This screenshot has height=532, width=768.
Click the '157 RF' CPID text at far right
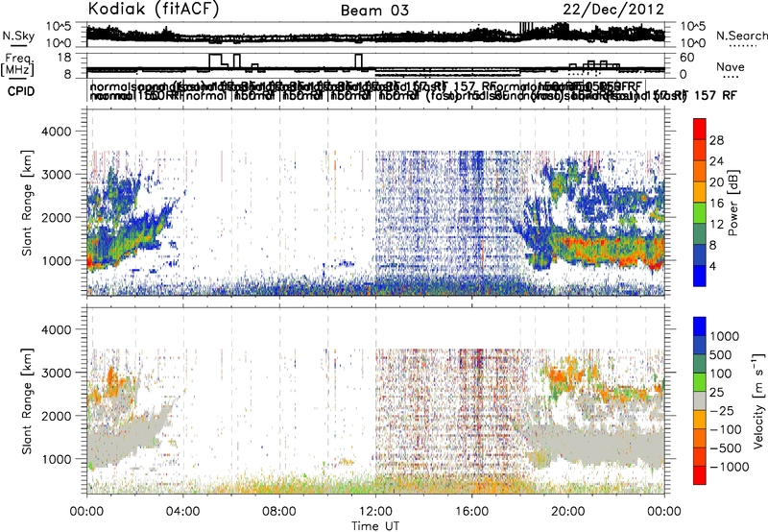[714, 95]
